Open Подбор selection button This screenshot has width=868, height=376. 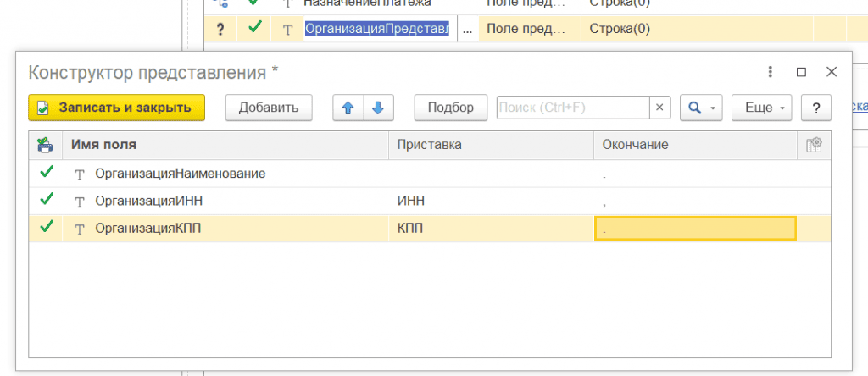(451, 108)
